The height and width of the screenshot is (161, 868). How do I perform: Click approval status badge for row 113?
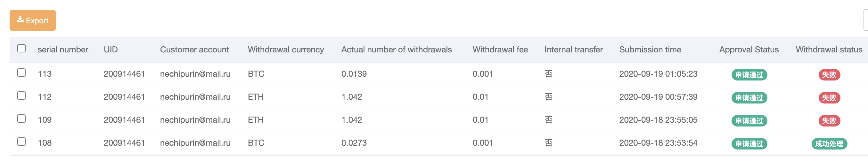point(749,75)
